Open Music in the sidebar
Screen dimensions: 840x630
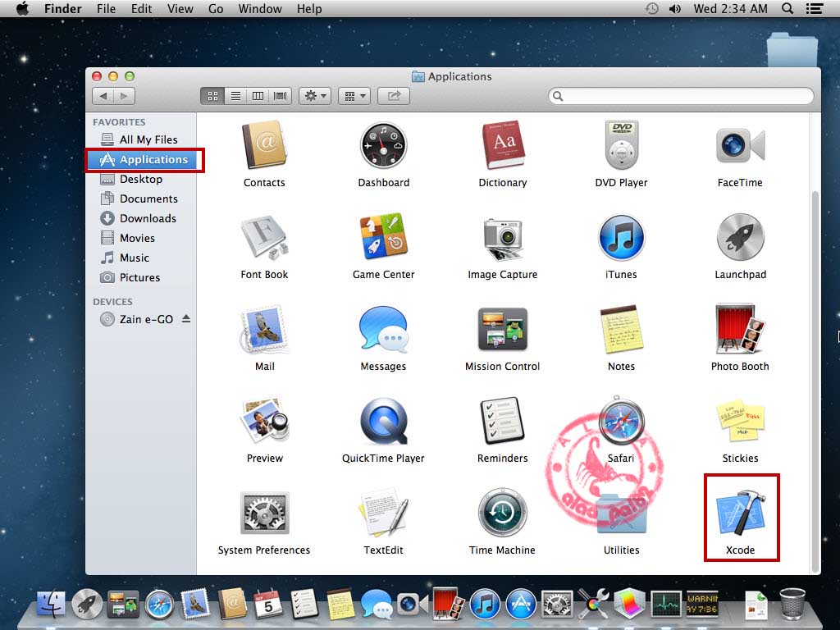[x=140, y=258]
